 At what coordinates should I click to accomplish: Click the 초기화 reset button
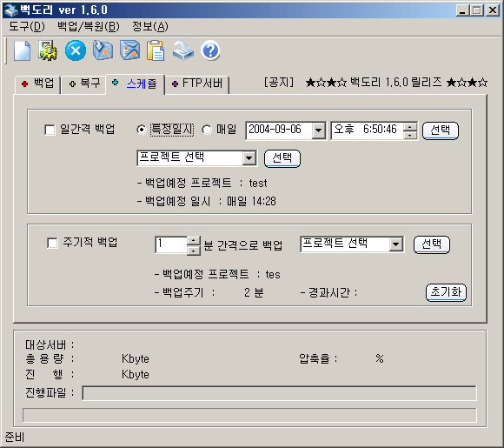pyautogui.click(x=446, y=292)
